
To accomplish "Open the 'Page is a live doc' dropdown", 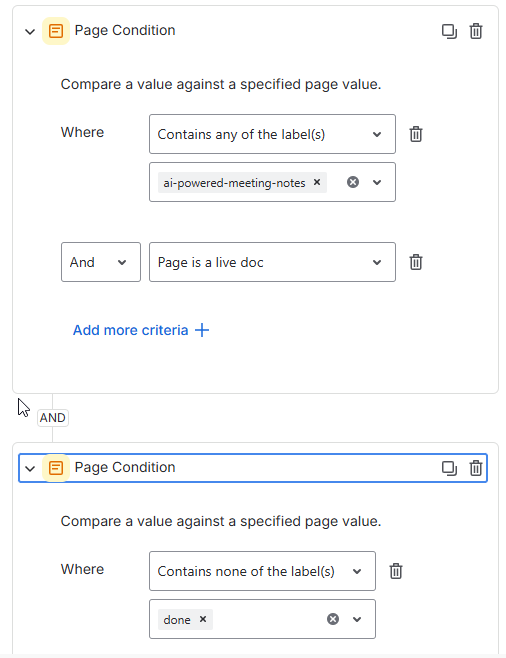I will click(272, 262).
